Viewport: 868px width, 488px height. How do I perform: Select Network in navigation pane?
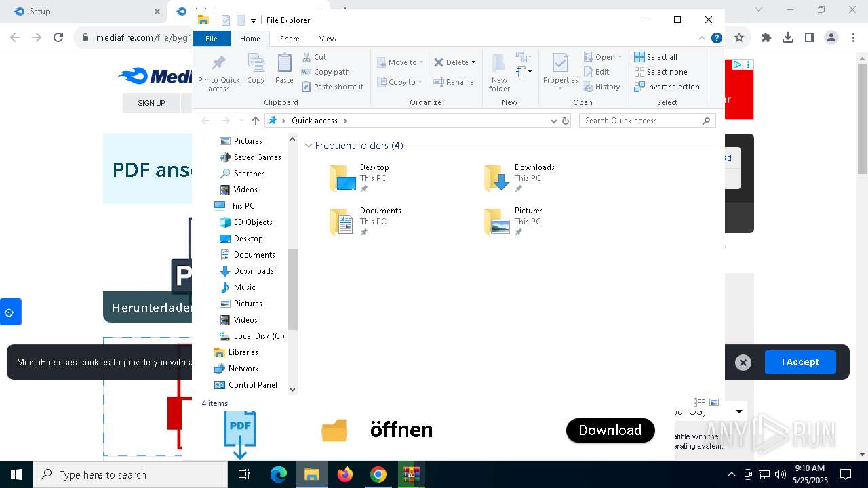tap(236, 369)
